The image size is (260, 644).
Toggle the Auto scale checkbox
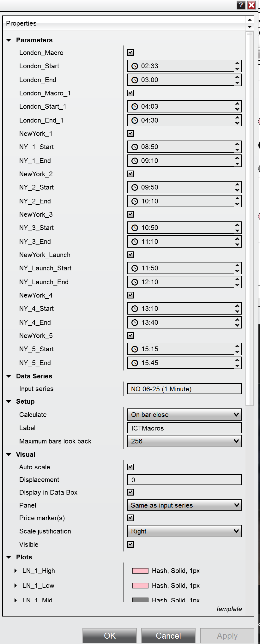[x=130, y=466]
